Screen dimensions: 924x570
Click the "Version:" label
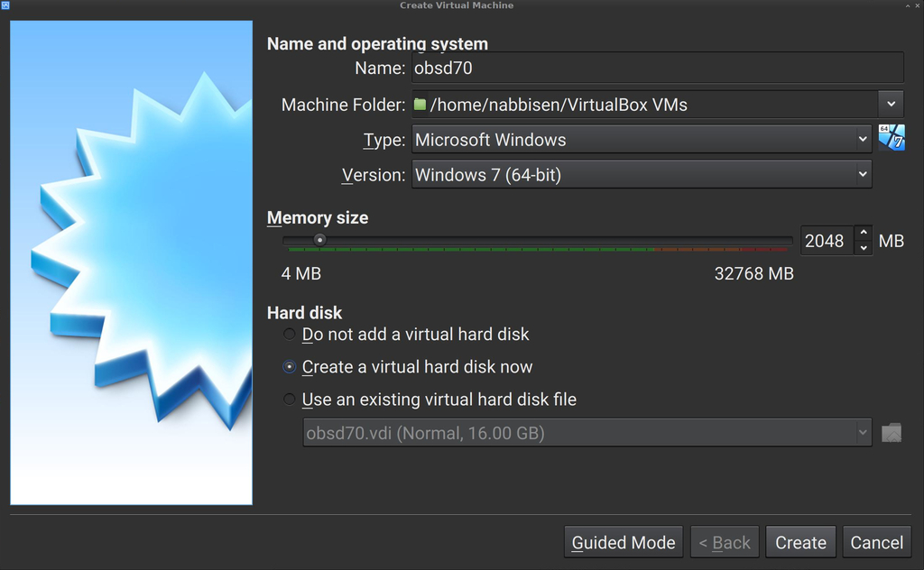click(x=374, y=176)
